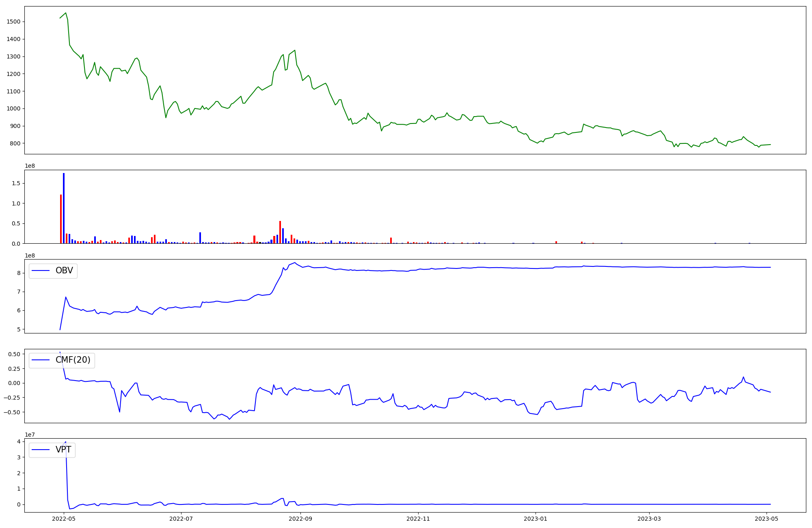Select the 2023-03 date axis label
The width and height of the screenshot is (812, 528).
[x=649, y=519]
